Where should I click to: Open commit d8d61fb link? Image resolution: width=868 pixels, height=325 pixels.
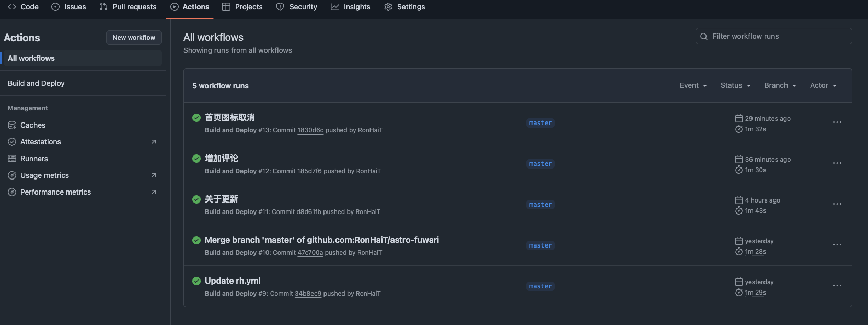pos(309,212)
